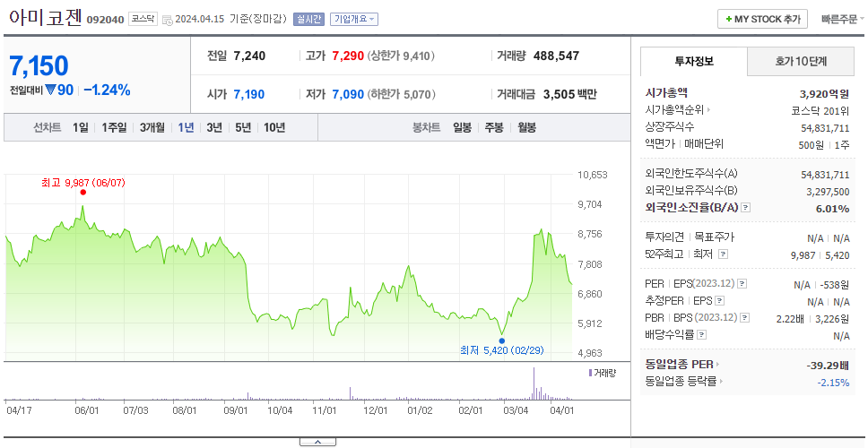Open the 빠른주문 dropdown
This screenshot has width=868, height=448.
coord(843,19)
